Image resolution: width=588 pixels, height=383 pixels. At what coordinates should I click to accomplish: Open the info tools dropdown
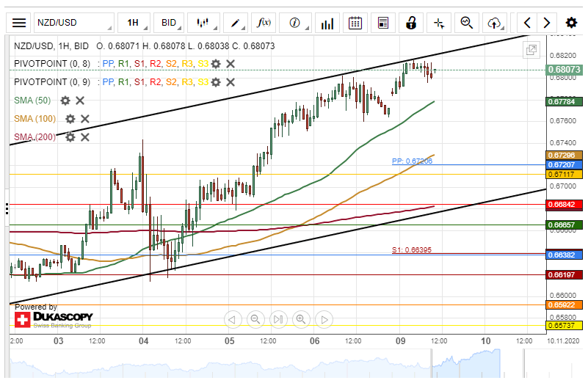point(296,23)
